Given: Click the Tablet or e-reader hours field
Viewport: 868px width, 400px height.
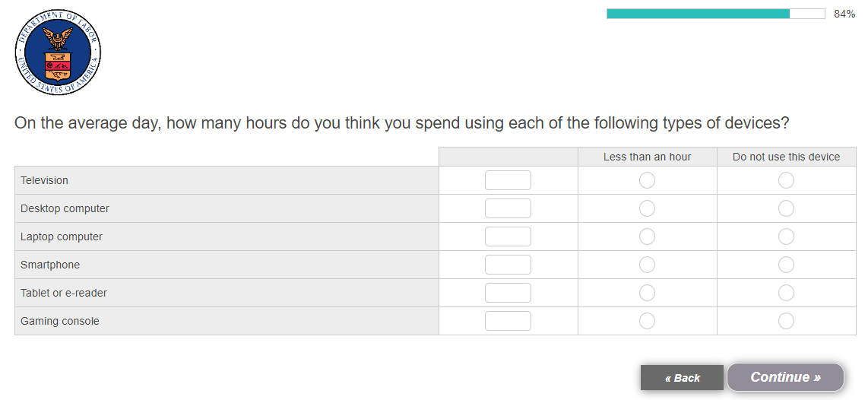Looking at the screenshot, I should coord(508,293).
